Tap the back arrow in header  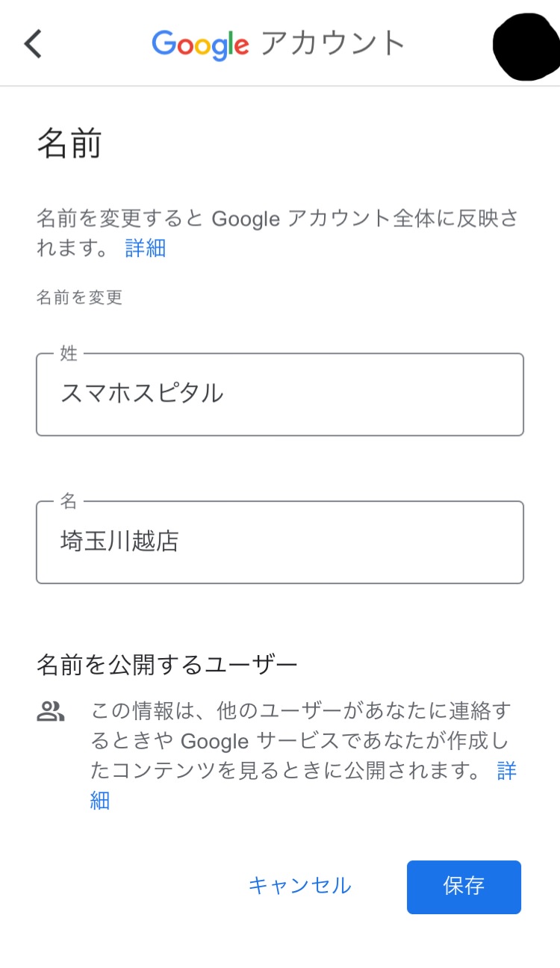[x=33, y=44]
